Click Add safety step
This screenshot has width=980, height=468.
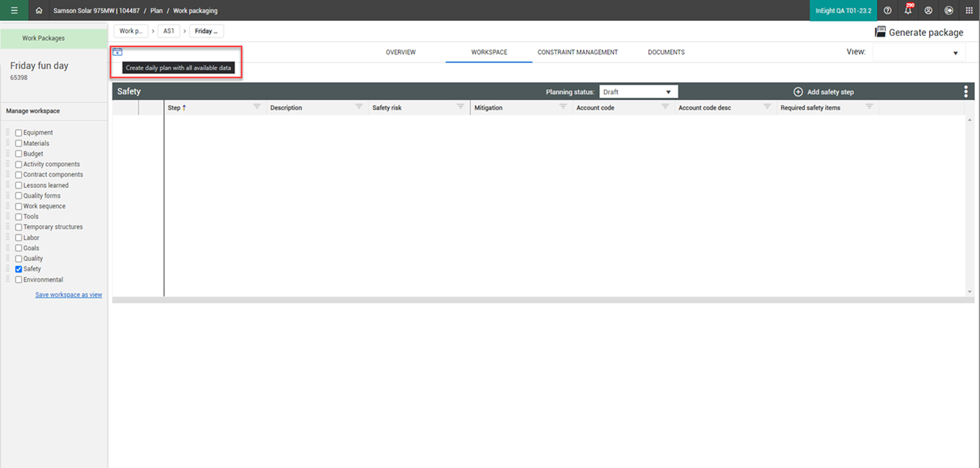(x=824, y=92)
